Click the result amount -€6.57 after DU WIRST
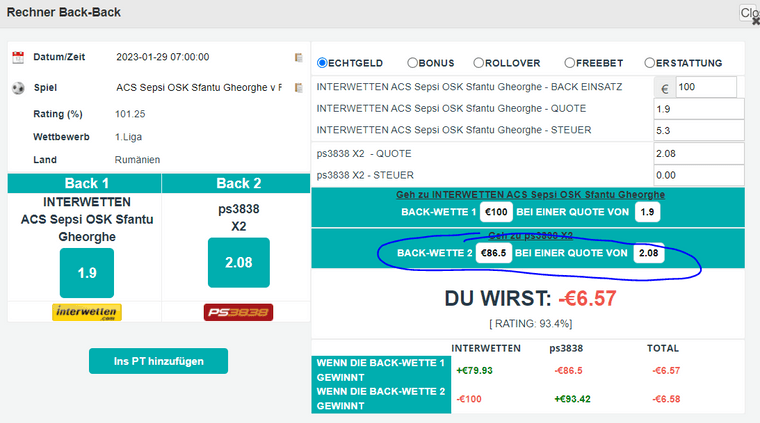This screenshot has height=423, width=760. tap(587, 298)
